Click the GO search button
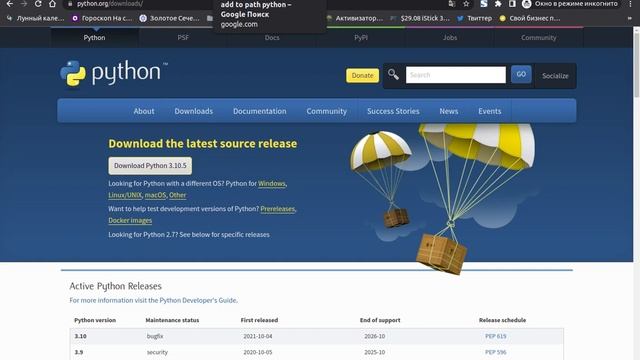The height and width of the screenshot is (360, 640). [521, 74]
